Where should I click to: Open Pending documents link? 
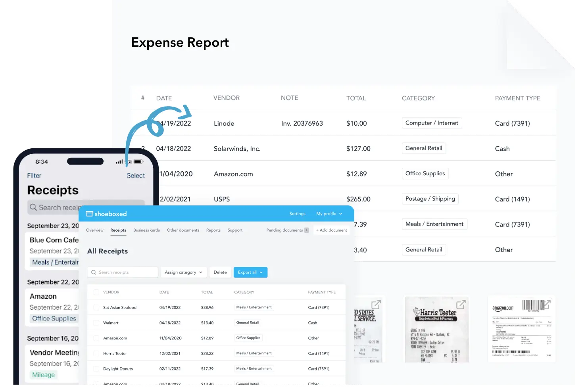(x=284, y=230)
